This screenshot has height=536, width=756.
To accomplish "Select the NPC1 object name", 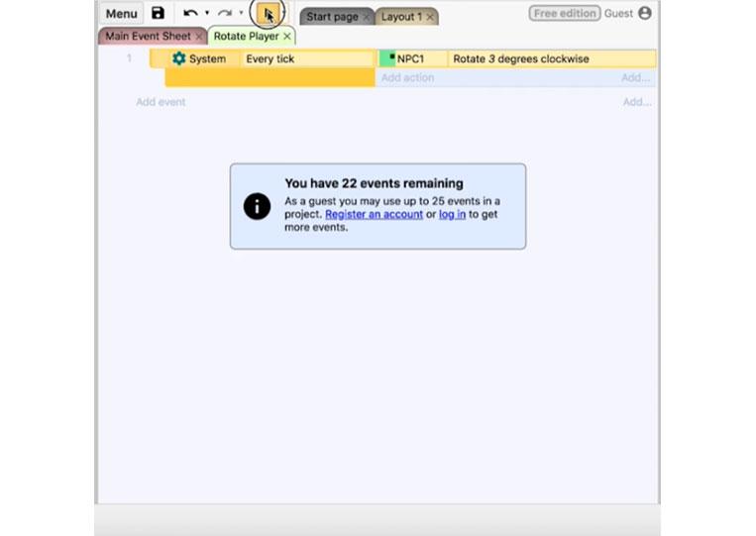I will pos(410,58).
